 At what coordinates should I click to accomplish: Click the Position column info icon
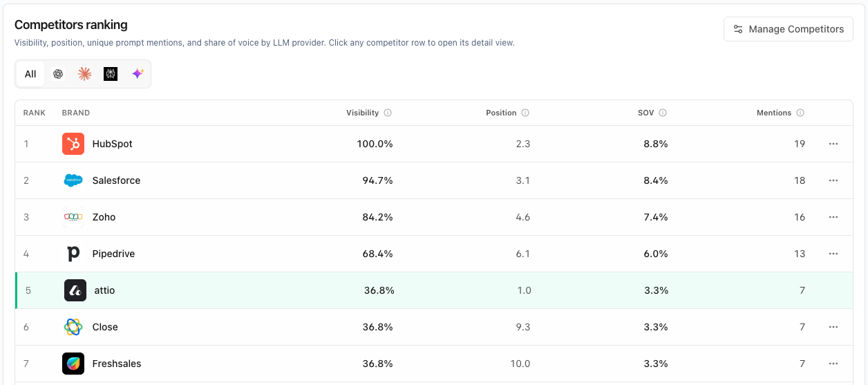click(x=525, y=113)
